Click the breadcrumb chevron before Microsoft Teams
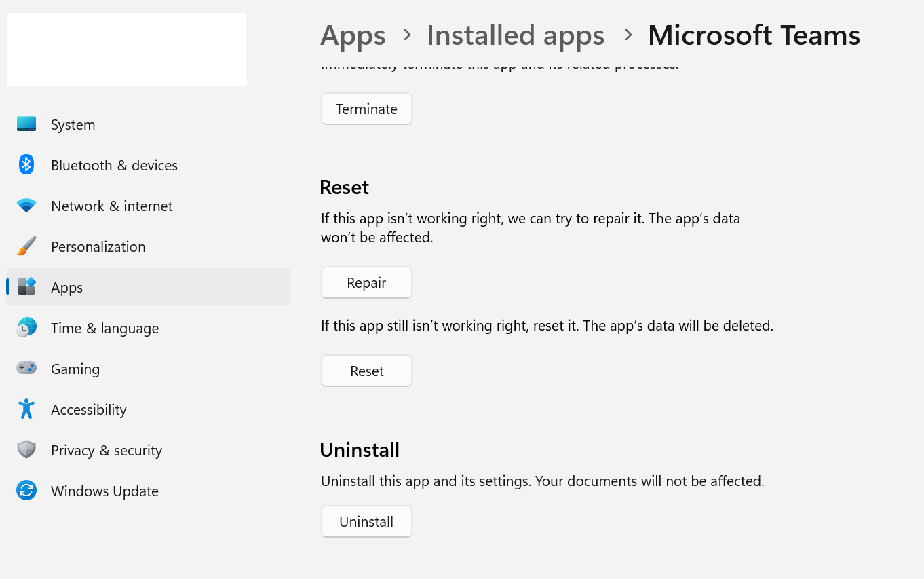The width and height of the screenshot is (924, 579). click(628, 35)
